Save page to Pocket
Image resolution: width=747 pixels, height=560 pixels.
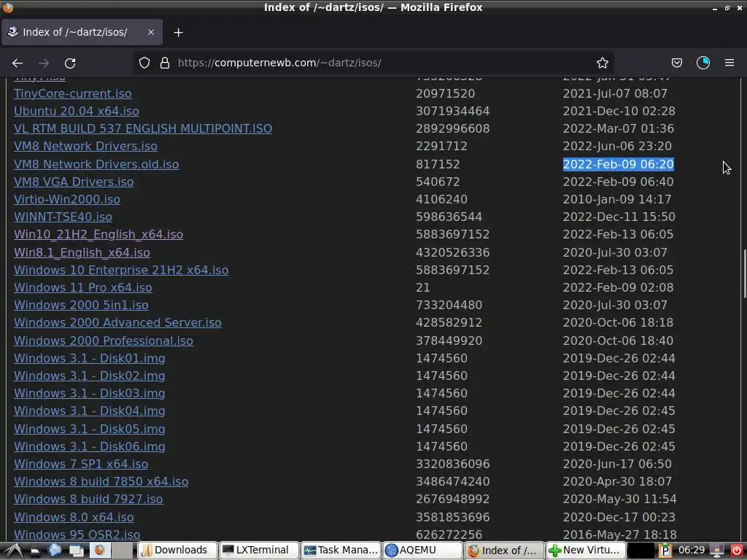click(676, 63)
